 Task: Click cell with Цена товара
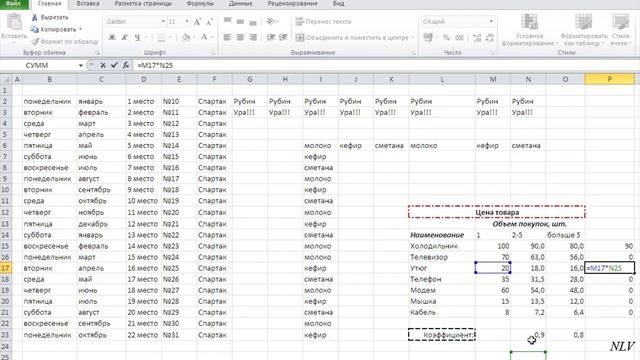497,212
